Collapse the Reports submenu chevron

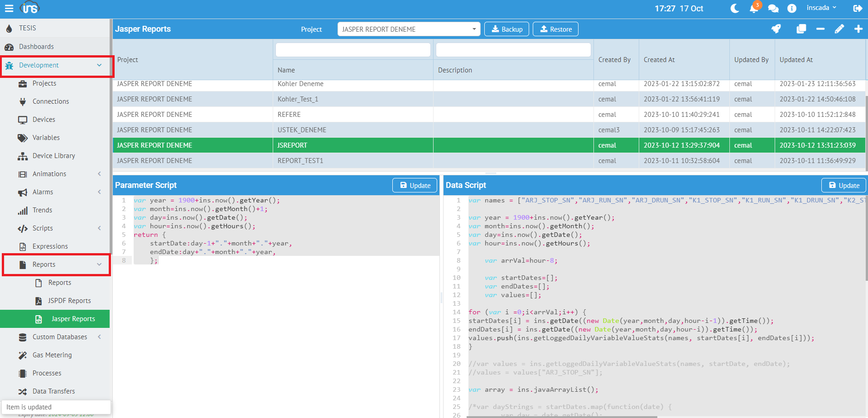pyautogui.click(x=99, y=264)
